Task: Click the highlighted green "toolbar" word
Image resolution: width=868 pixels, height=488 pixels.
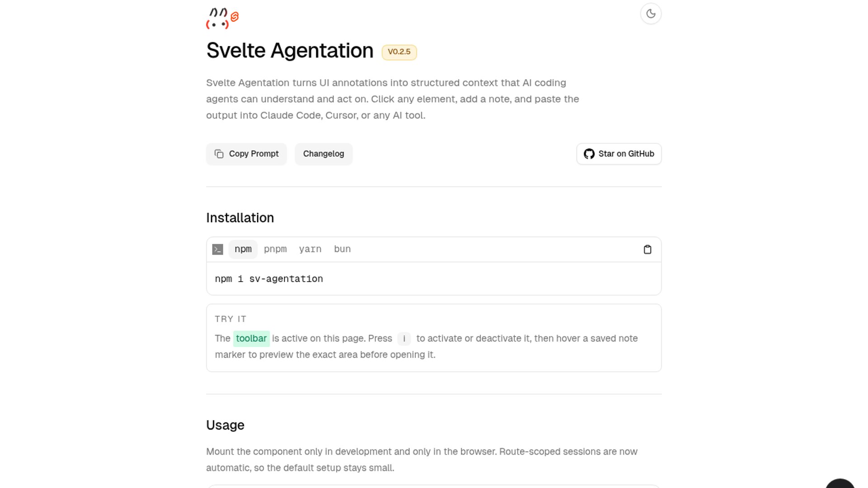Action: coord(251,339)
